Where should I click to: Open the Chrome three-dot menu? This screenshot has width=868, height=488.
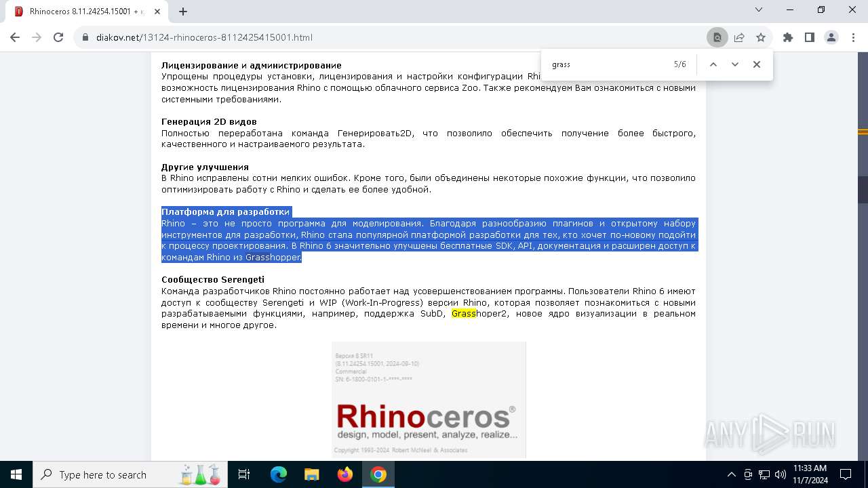pos(853,37)
